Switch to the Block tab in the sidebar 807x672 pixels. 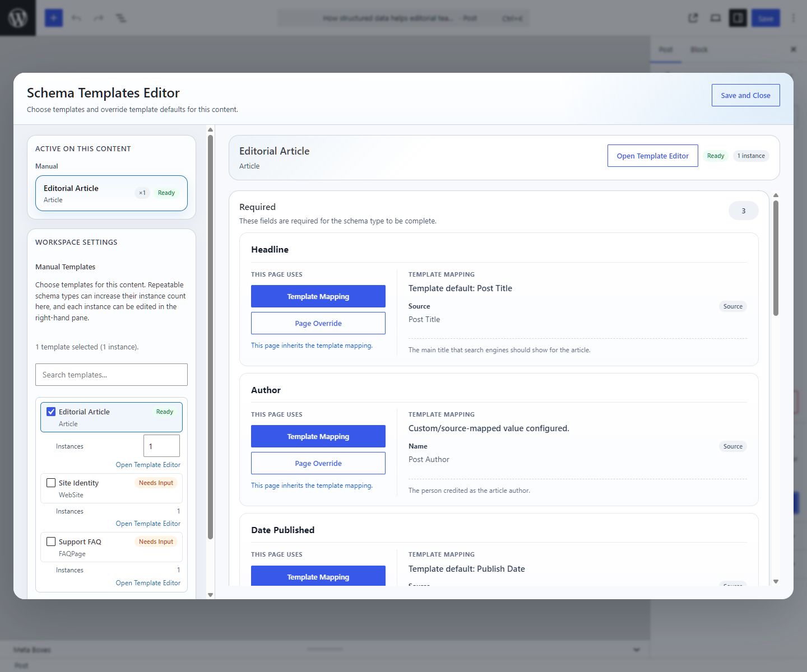point(699,49)
